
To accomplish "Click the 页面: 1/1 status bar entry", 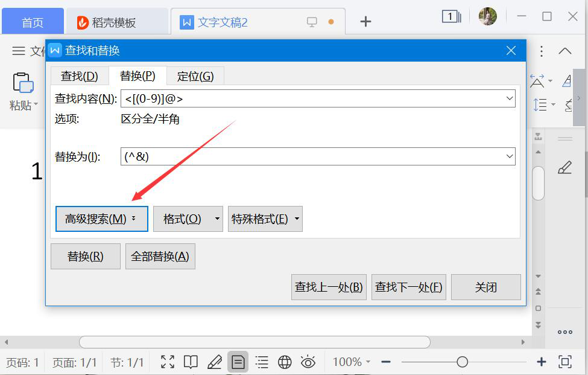I will click(x=75, y=362).
